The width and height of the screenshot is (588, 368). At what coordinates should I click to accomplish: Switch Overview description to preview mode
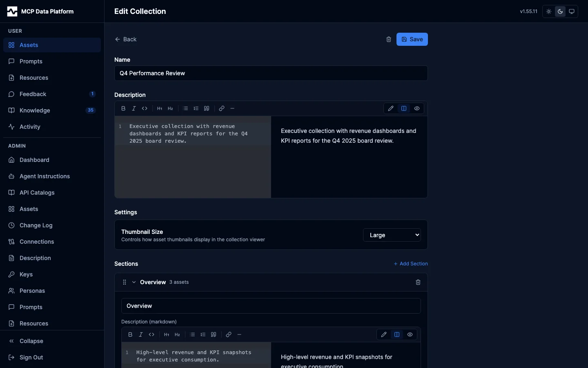pos(410,334)
